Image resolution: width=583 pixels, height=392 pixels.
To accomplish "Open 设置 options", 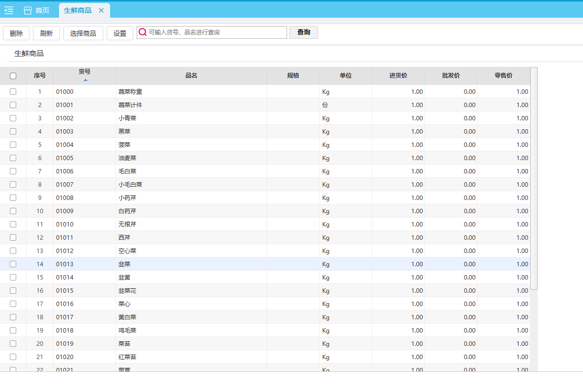I will [x=120, y=33].
